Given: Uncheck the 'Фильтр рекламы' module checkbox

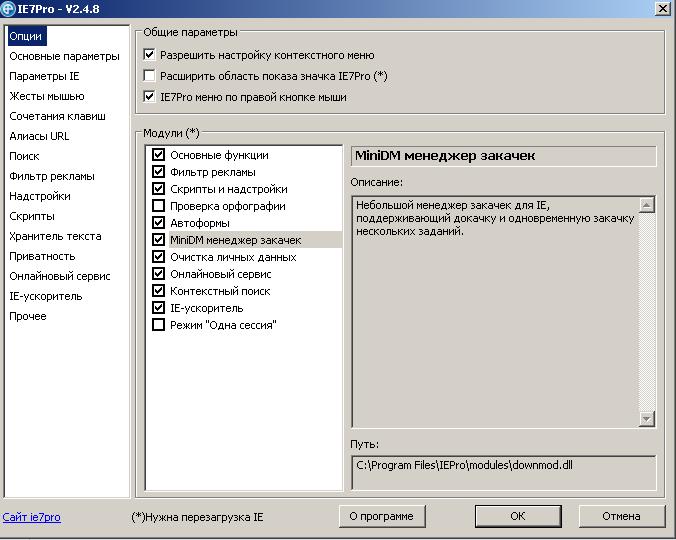Looking at the screenshot, I should click(x=158, y=172).
